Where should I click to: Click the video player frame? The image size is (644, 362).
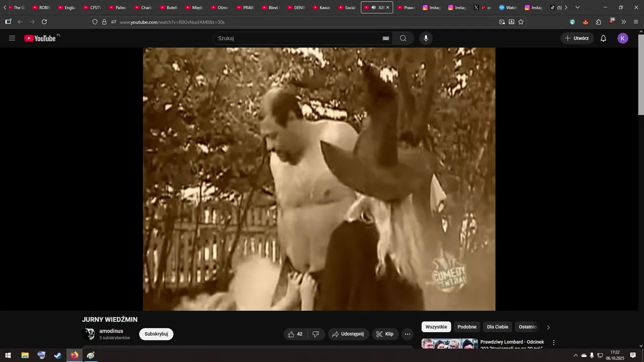319,179
